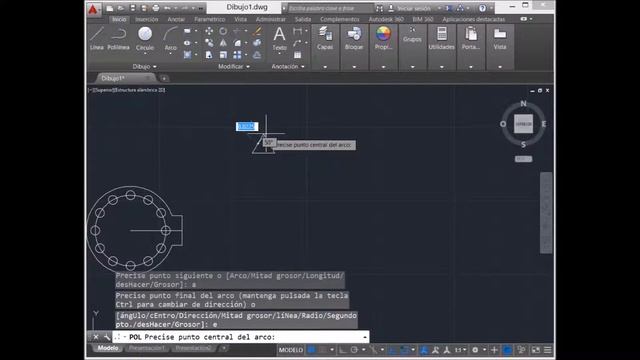640x360 pixels.
Task: Select the Simetría (mirror) tool
Action: tap(223, 43)
